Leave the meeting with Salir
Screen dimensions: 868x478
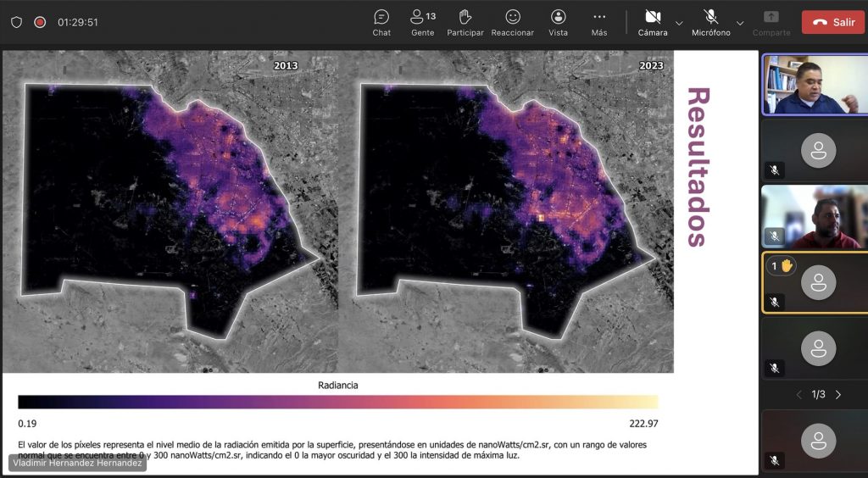point(833,22)
